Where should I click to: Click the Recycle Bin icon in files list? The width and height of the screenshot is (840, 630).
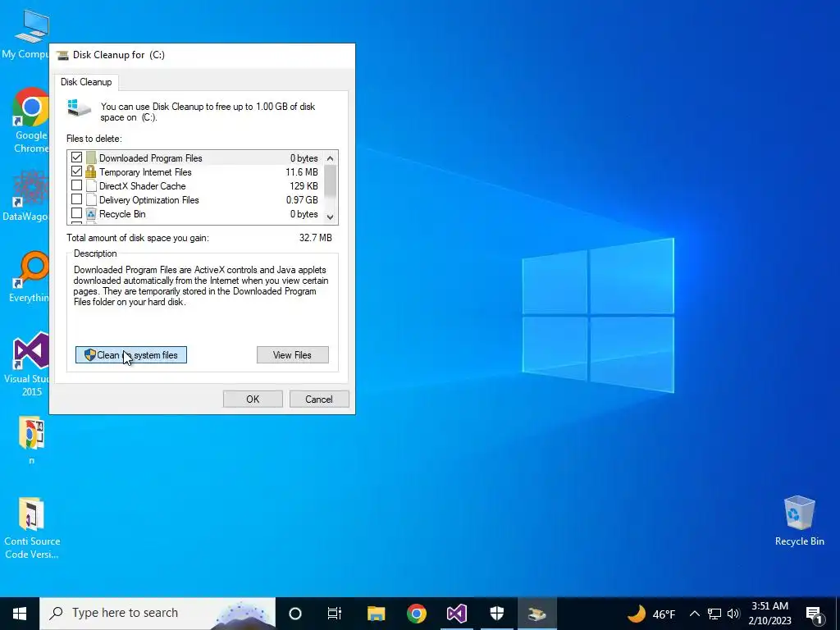click(90, 214)
